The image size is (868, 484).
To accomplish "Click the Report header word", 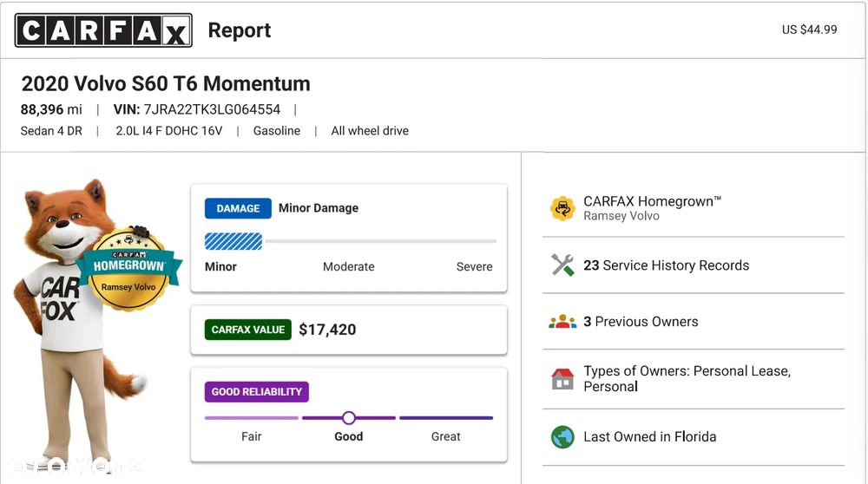I will pos(240,30).
